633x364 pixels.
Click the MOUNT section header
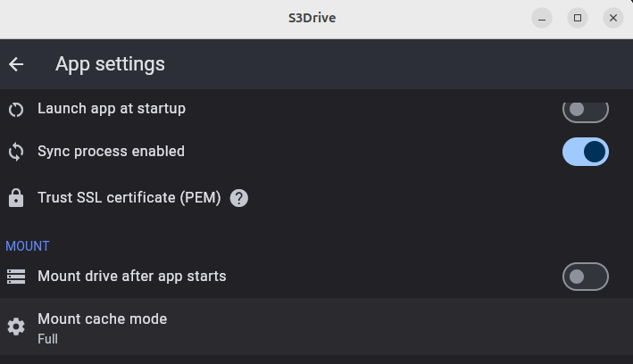pos(28,246)
